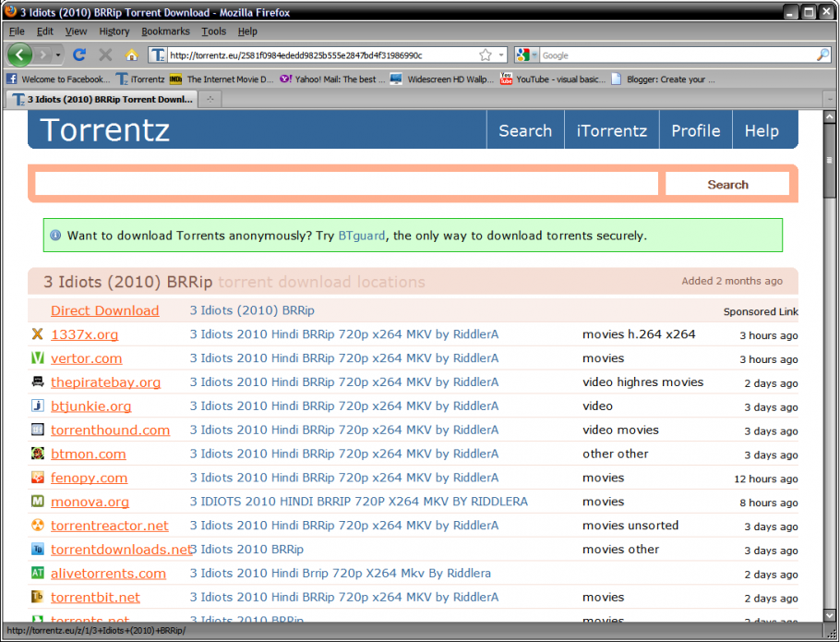Viewport: 840px width, 642px height.
Task: Open the Edit menu
Action: (x=45, y=31)
